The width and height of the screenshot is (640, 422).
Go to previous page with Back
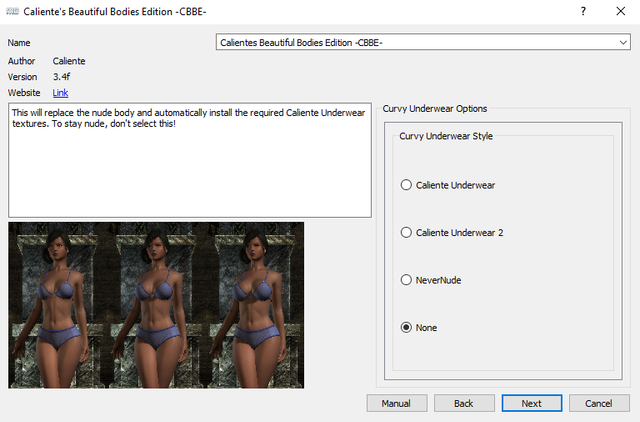point(464,403)
